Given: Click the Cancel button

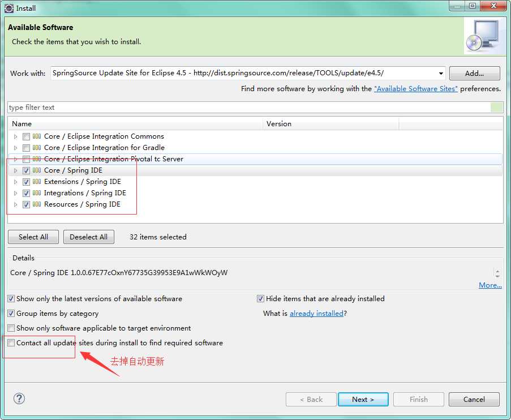Looking at the screenshot, I should pos(474,400).
